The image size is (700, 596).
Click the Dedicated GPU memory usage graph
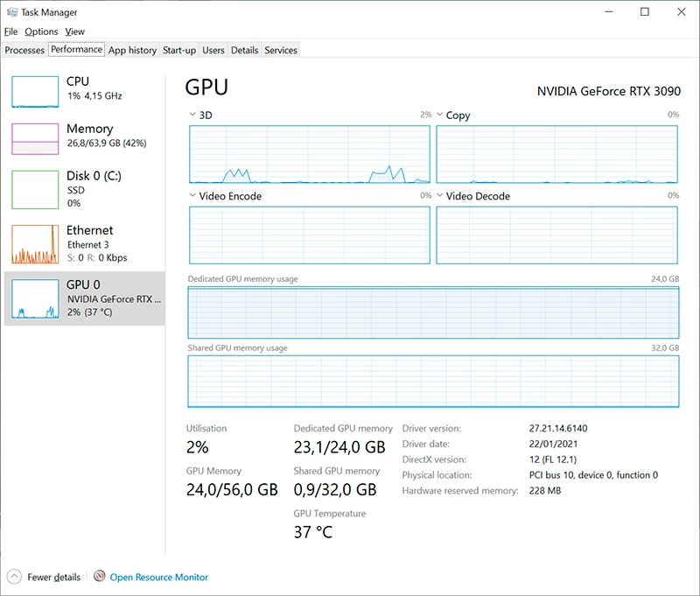point(433,312)
